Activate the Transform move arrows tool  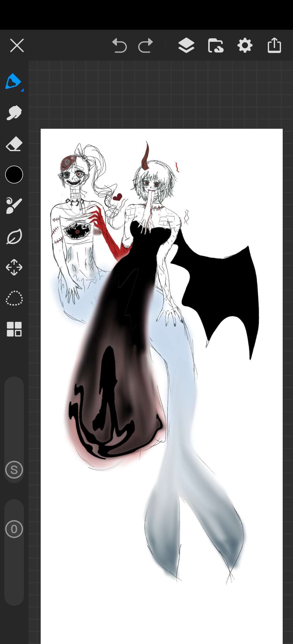tap(14, 267)
